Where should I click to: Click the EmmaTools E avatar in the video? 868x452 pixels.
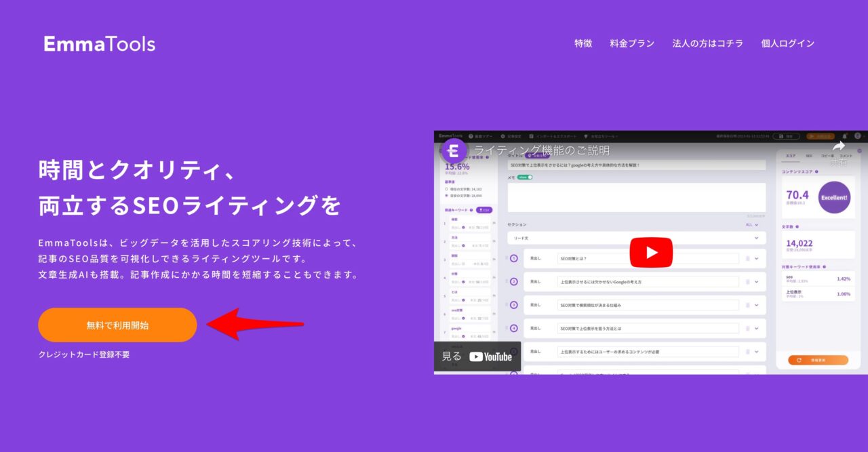click(x=453, y=152)
